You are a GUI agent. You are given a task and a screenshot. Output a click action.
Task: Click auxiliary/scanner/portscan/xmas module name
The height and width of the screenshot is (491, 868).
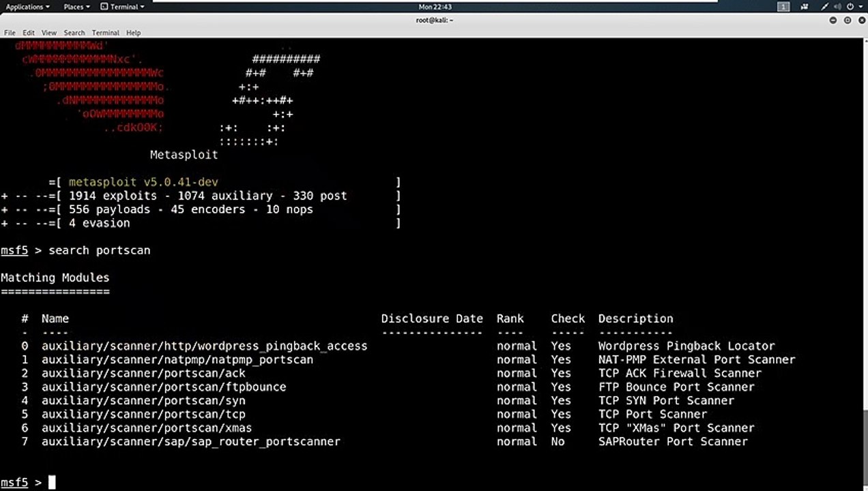click(147, 428)
